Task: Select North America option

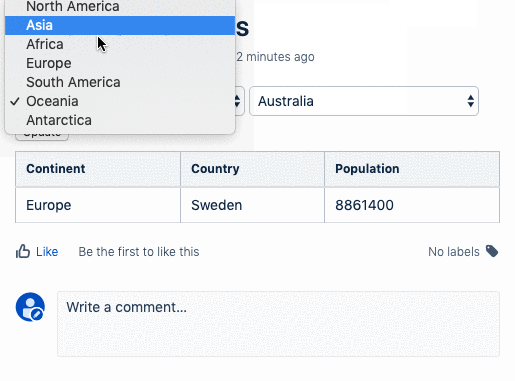Action: pos(120,7)
